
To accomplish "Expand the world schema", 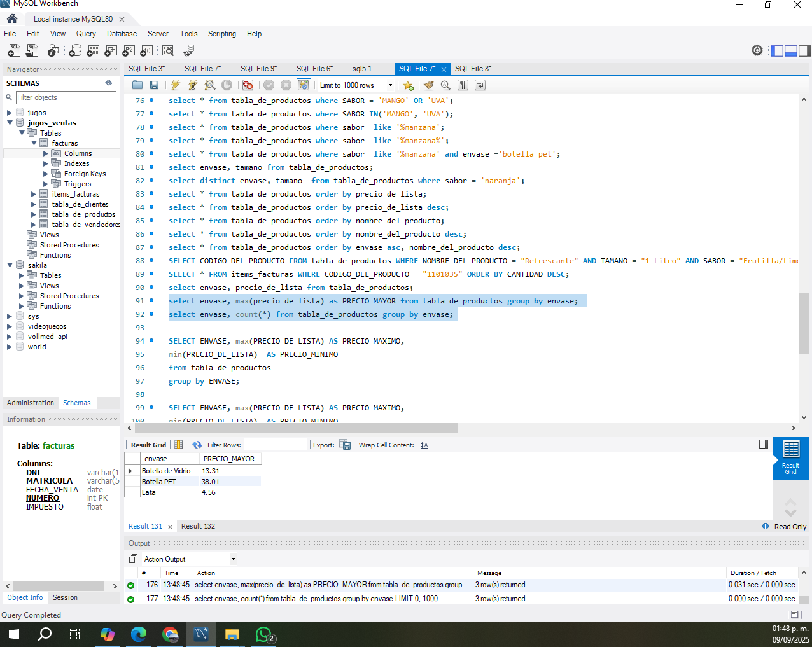I will (x=10, y=347).
